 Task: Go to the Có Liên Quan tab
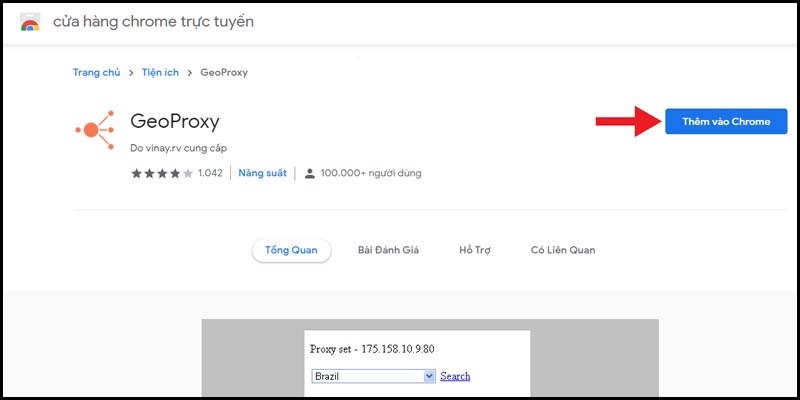(x=563, y=250)
